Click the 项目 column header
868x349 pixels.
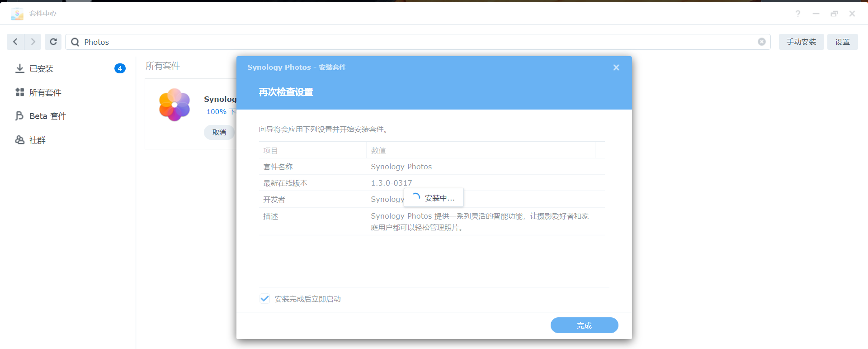coord(312,150)
